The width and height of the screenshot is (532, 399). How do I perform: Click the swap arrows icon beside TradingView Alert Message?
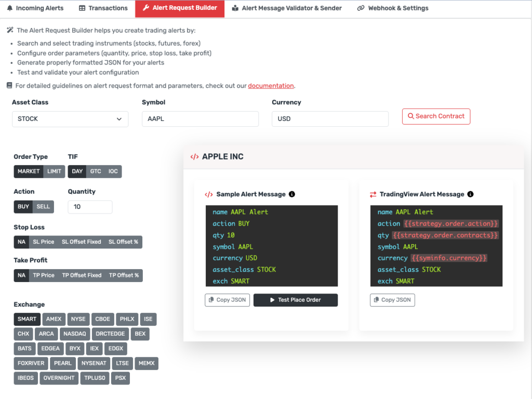(x=373, y=194)
